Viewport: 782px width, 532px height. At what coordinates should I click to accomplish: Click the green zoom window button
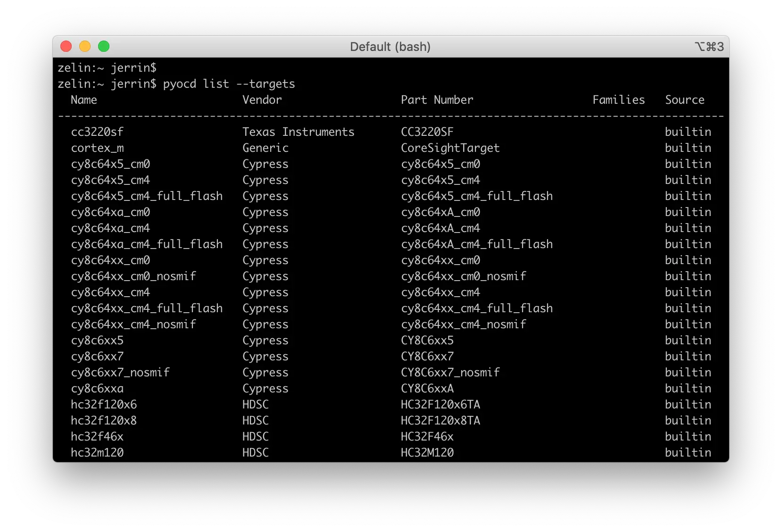coord(104,46)
